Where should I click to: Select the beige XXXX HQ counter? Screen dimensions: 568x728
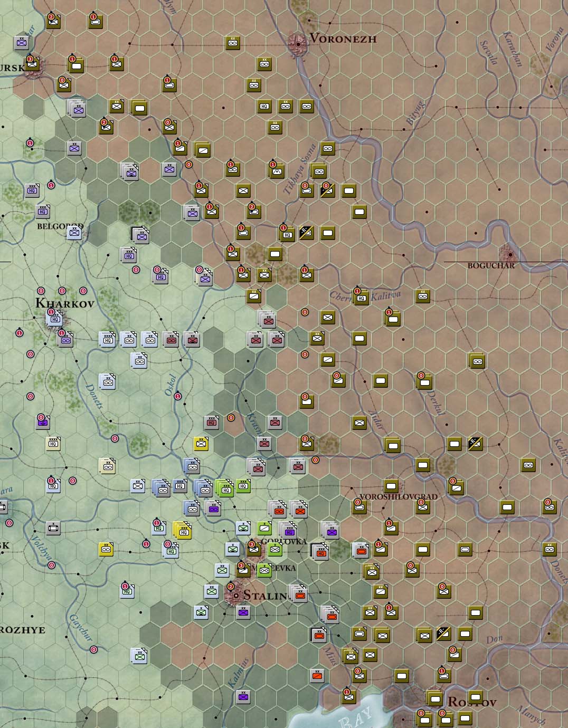coord(53,444)
